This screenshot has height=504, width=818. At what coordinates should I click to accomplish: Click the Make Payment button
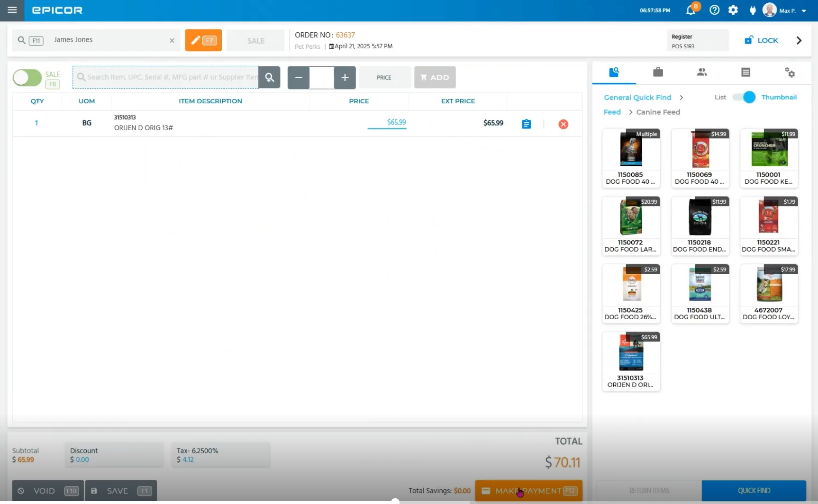coord(528,491)
